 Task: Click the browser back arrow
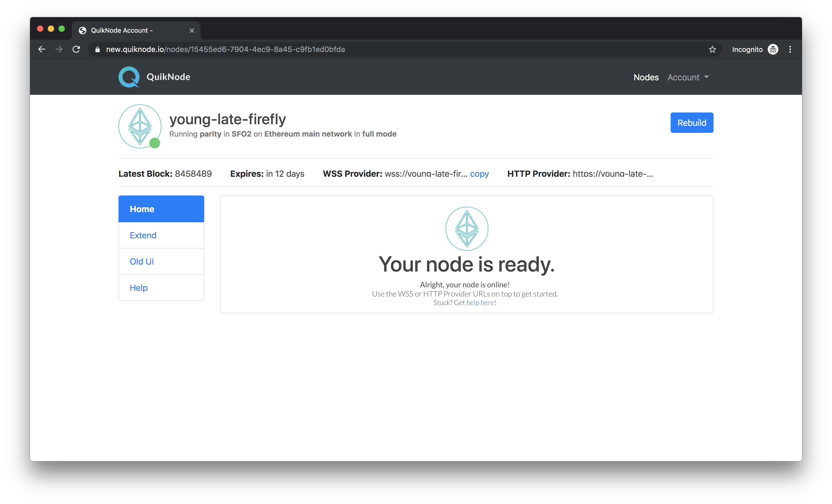[42, 49]
